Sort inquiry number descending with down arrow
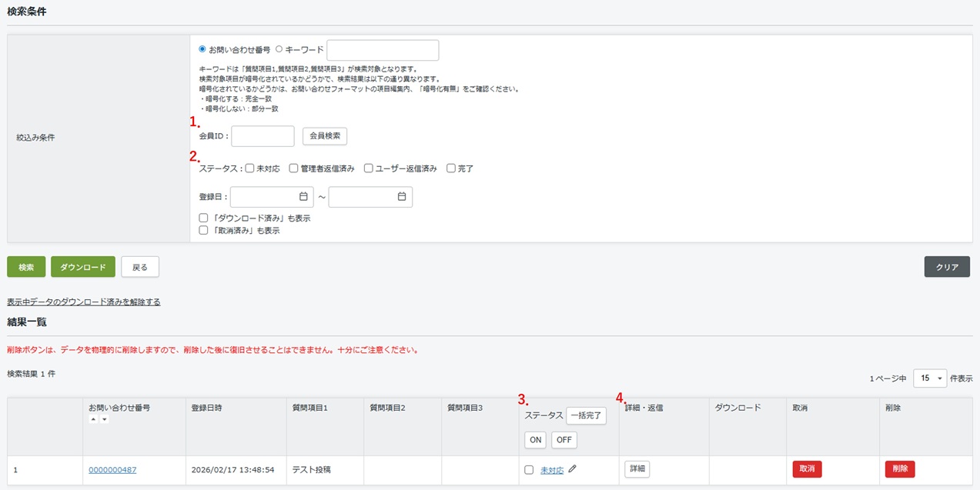980x490 pixels. tap(104, 419)
